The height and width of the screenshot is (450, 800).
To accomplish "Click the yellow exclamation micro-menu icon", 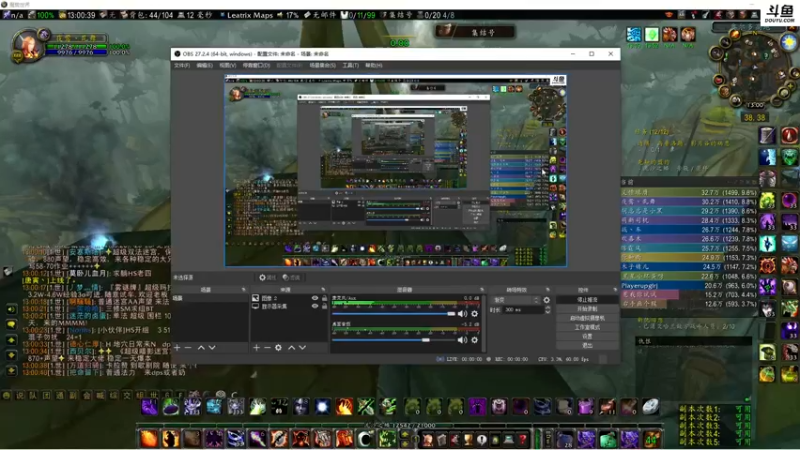I will (482, 439).
